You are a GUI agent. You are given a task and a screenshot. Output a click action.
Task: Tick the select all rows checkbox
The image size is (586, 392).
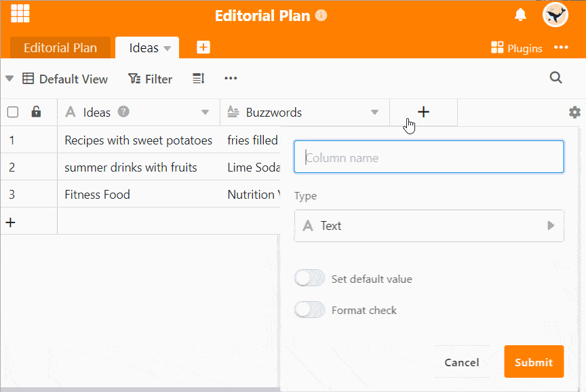(13, 113)
